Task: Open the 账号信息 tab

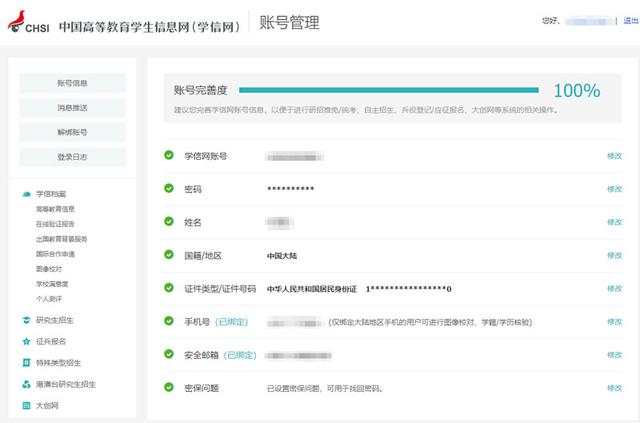Action: point(72,83)
